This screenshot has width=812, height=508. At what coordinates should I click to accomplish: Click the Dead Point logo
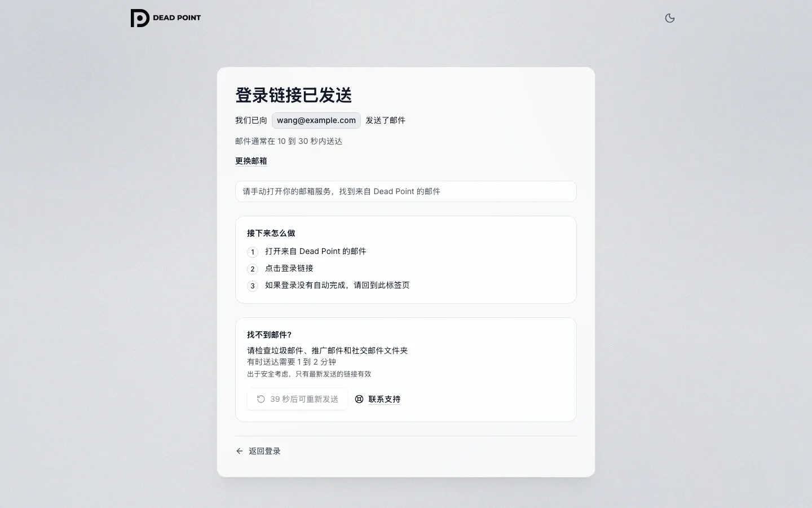tap(166, 18)
